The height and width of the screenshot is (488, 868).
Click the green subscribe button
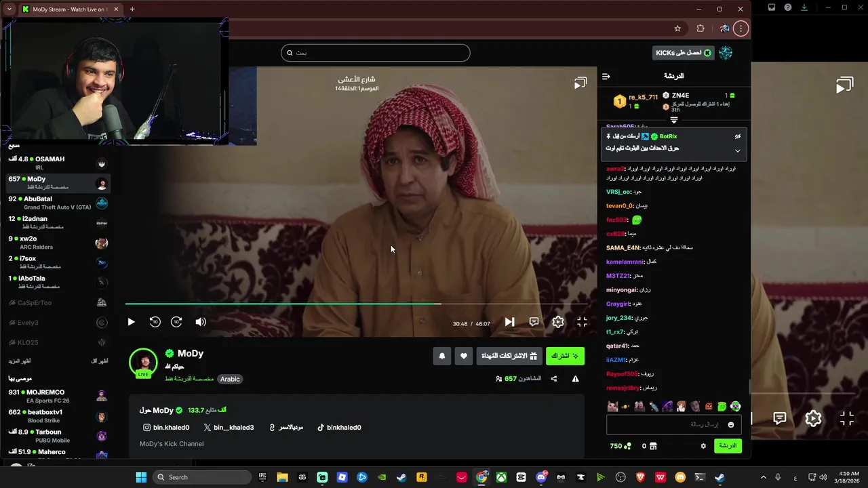click(565, 356)
